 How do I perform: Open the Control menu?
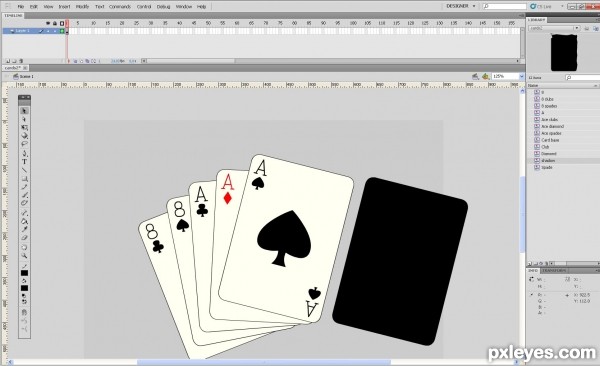(144, 7)
